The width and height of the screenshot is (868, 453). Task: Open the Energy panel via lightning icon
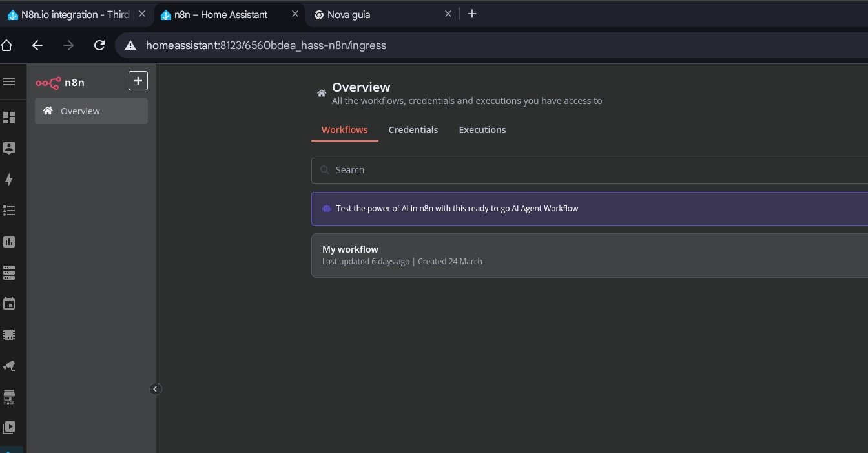[9, 180]
